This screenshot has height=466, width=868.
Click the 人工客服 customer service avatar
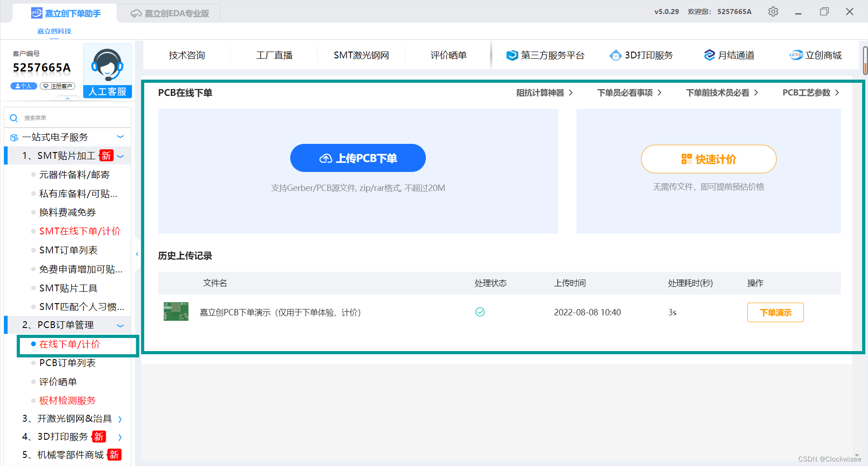tap(108, 71)
